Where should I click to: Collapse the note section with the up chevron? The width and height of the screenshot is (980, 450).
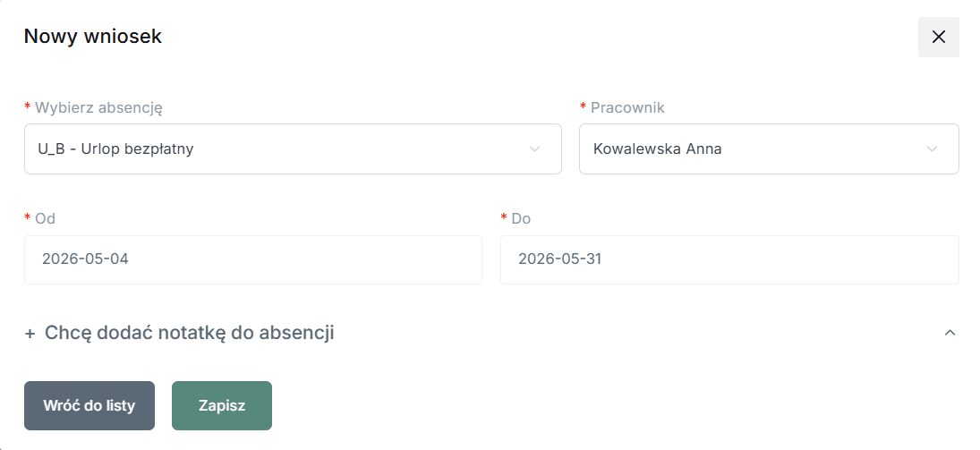pyautogui.click(x=950, y=333)
